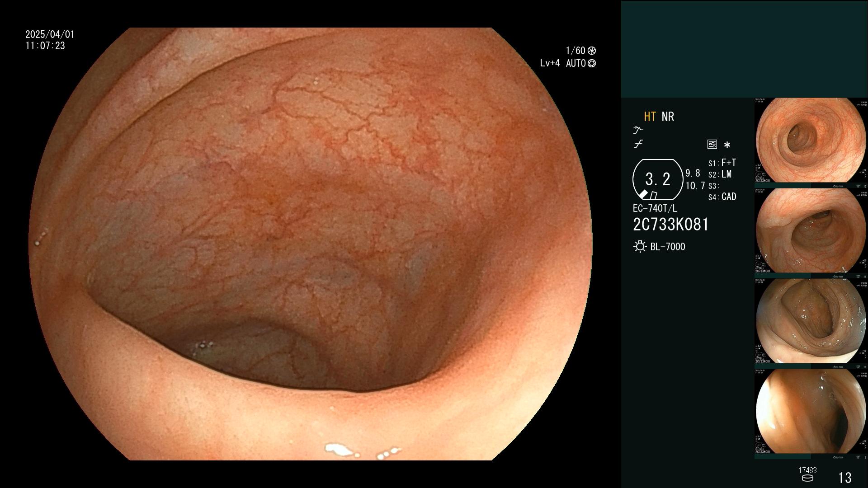Screen dimensions: 868x488
Task: Click the S1: F+T switch assignment
Action: 722,163
